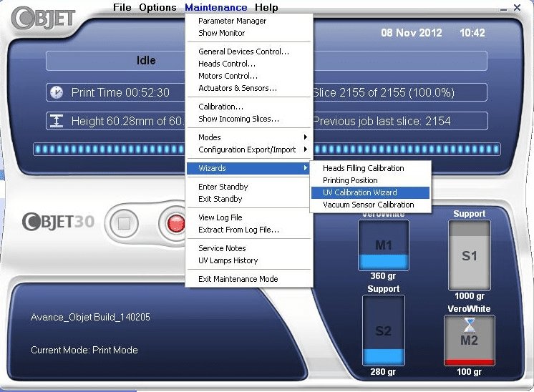Image resolution: width=534 pixels, height=392 pixels.
Task: Click the Height 60.28mm text
Action: [127, 121]
